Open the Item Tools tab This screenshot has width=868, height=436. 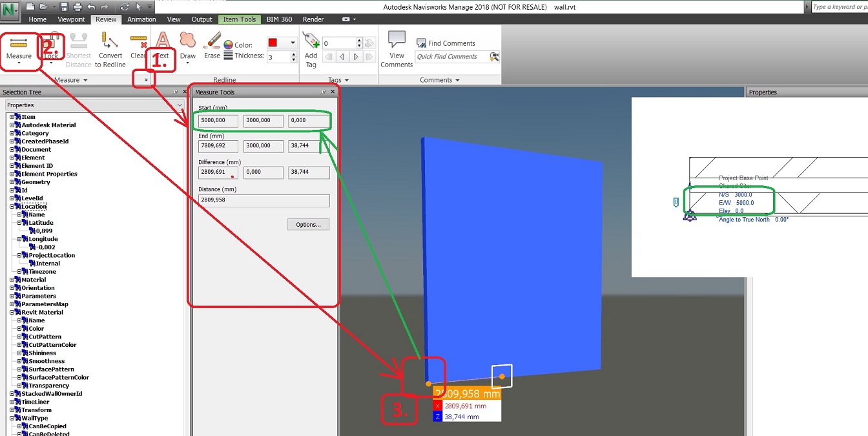pos(239,19)
